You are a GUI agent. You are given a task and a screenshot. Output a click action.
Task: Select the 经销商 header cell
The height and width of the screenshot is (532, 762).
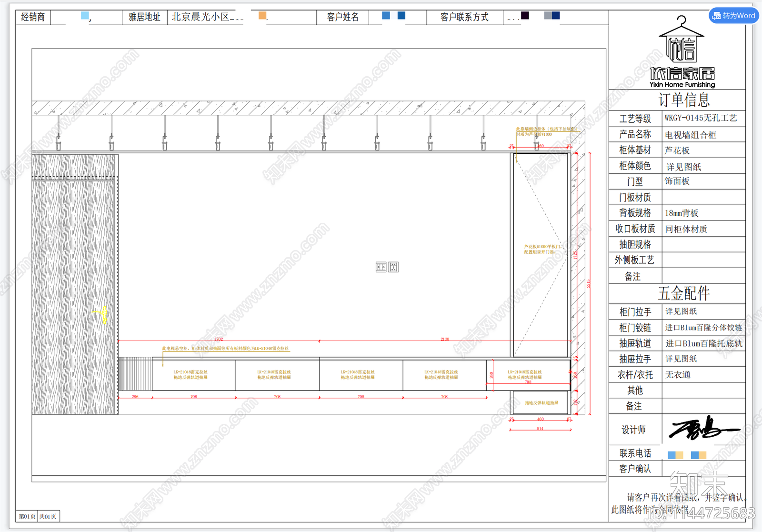click(x=33, y=17)
